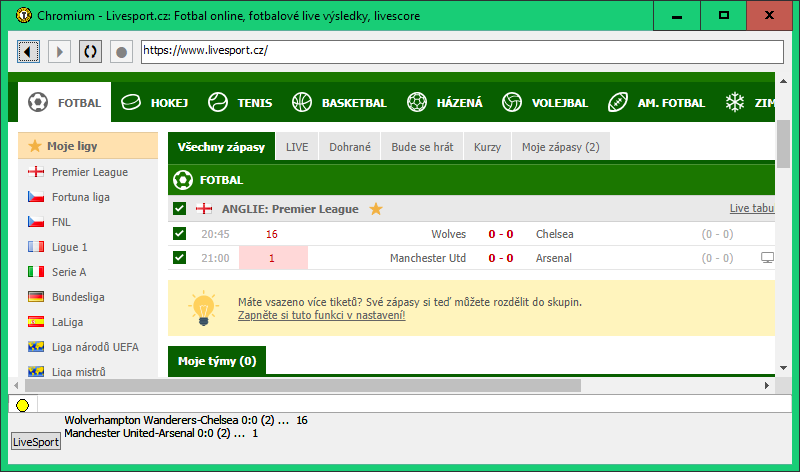Click Manchester United-Arsenal status line
Image resolution: width=800 pixels, height=472 pixels.
click(161, 433)
